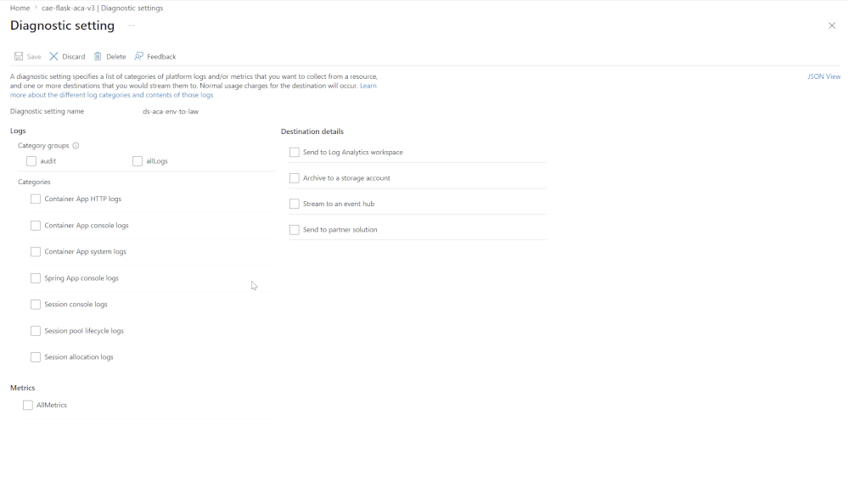This screenshot has width=848, height=504.
Task: Check Spring App console logs
Action: pos(36,278)
